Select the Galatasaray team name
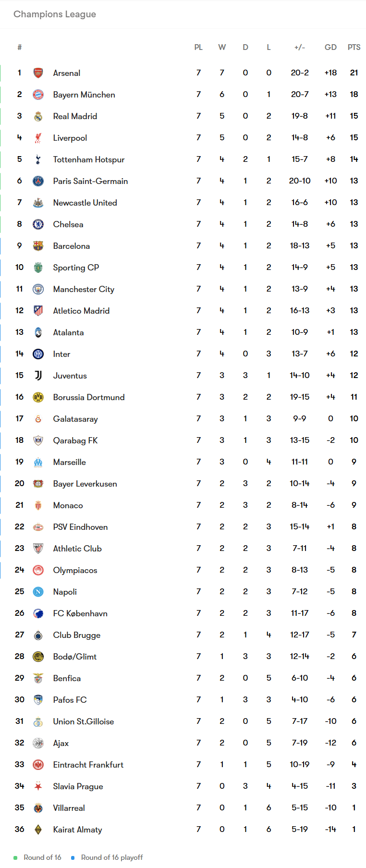The image size is (366, 868). pos(75,419)
